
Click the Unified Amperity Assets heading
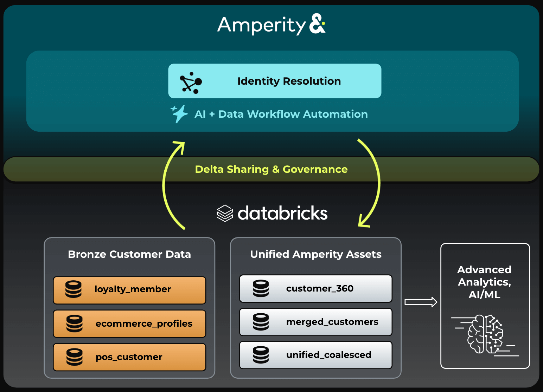coord(316,254)
